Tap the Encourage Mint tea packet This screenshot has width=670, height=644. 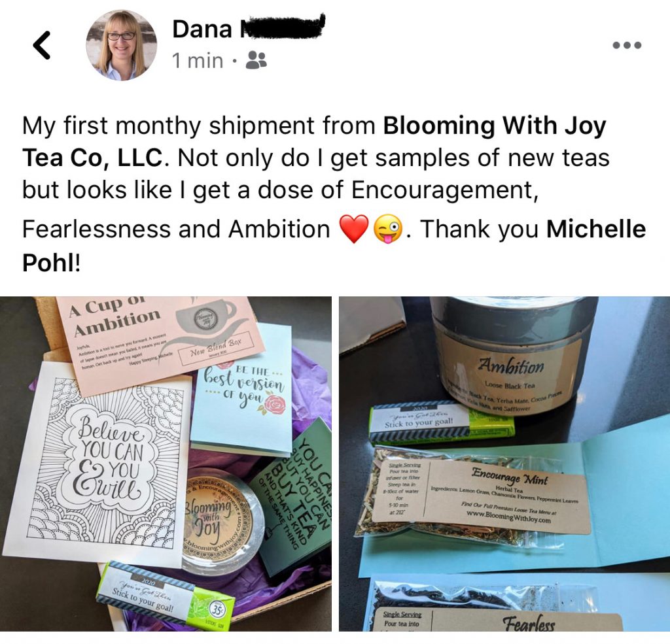click(474, 494)
